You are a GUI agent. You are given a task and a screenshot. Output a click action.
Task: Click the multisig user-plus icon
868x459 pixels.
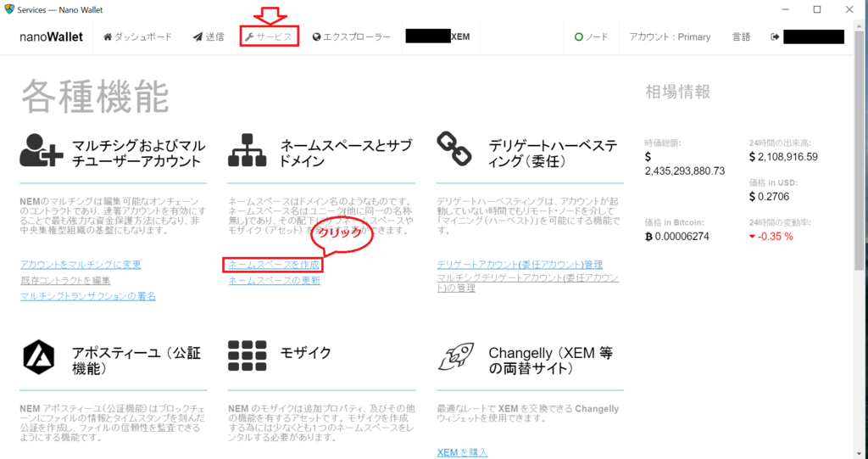(x=42, y=149)
